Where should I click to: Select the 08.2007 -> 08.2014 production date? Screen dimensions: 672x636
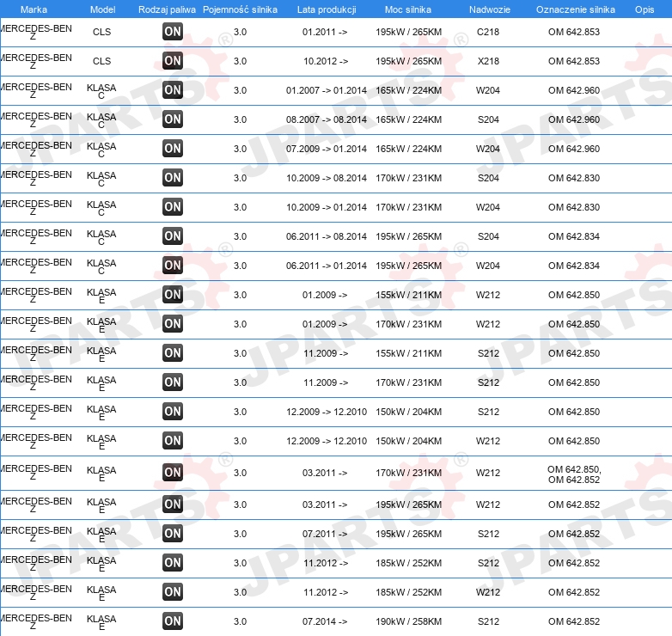pyautogui.click(x=327, y=119)
